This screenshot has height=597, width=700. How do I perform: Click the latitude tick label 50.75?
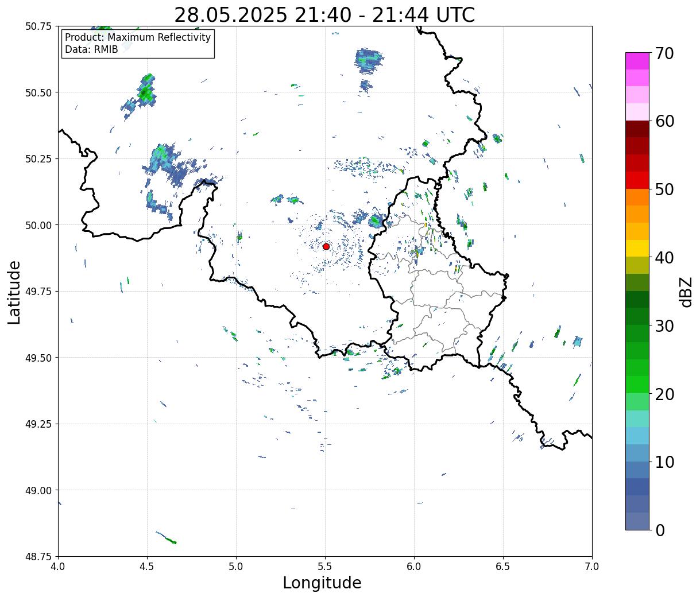[x=38, y=26]
